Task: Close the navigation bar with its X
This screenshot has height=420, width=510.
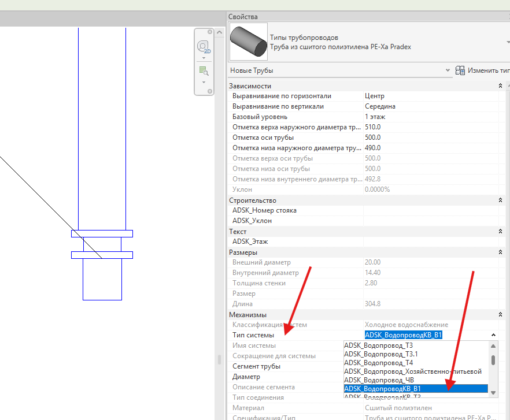Action: tap(210, 32)
